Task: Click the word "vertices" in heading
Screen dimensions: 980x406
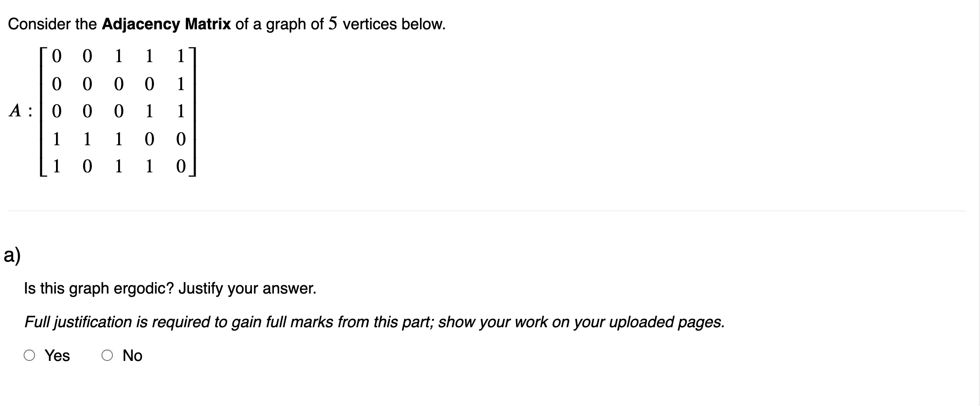Action: click(370, 24)
